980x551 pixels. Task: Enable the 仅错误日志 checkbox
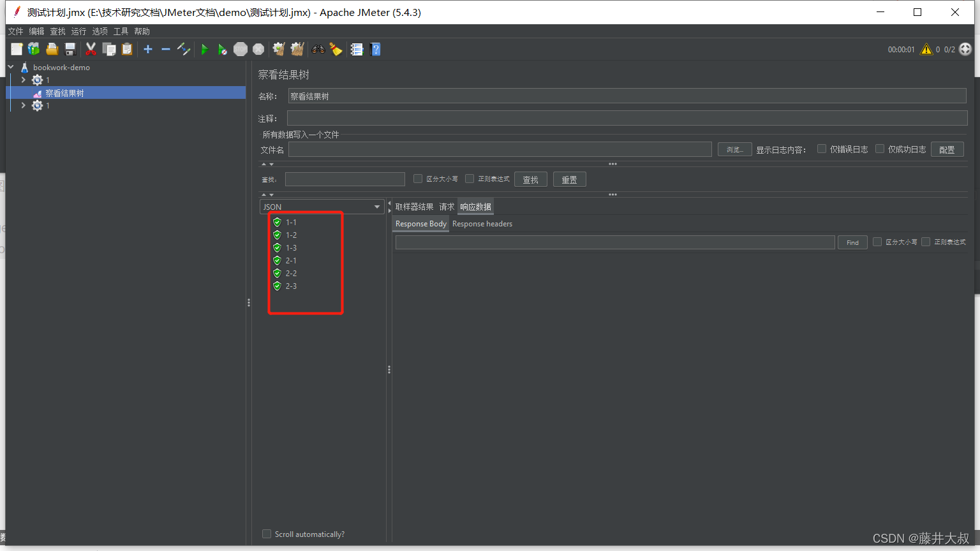(x=822, y=149)
